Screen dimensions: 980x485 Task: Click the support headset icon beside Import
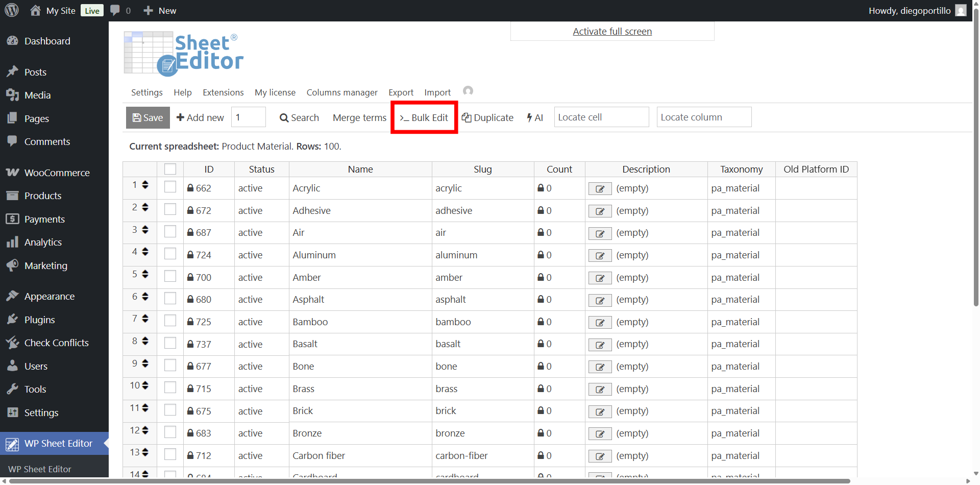pos(468,91)
